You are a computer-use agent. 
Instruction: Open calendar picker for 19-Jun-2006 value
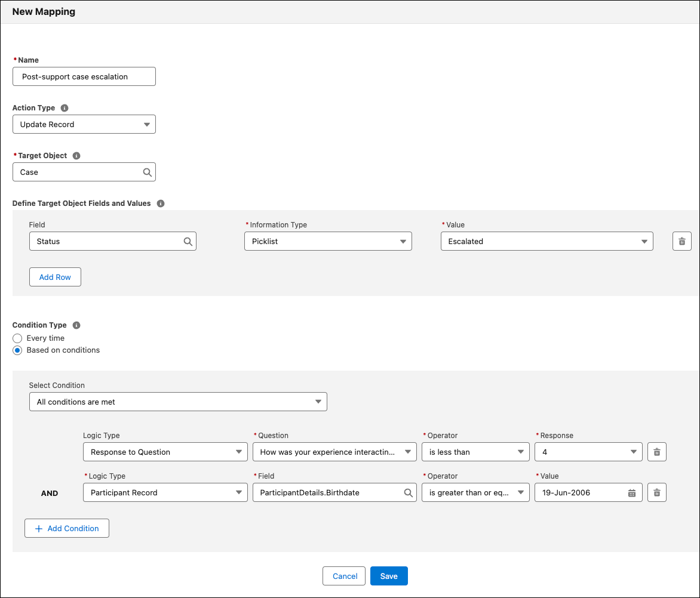(x=632, y=493)
